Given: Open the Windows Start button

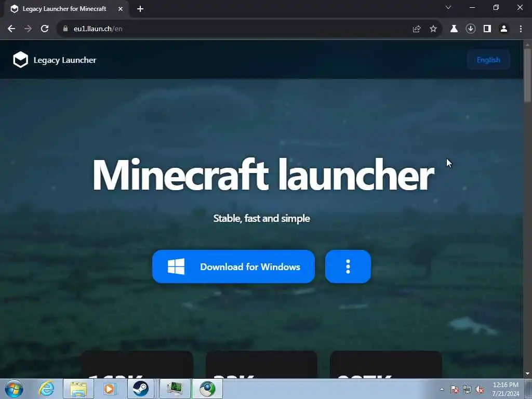Looking at the screenshot, I should 14,389.
